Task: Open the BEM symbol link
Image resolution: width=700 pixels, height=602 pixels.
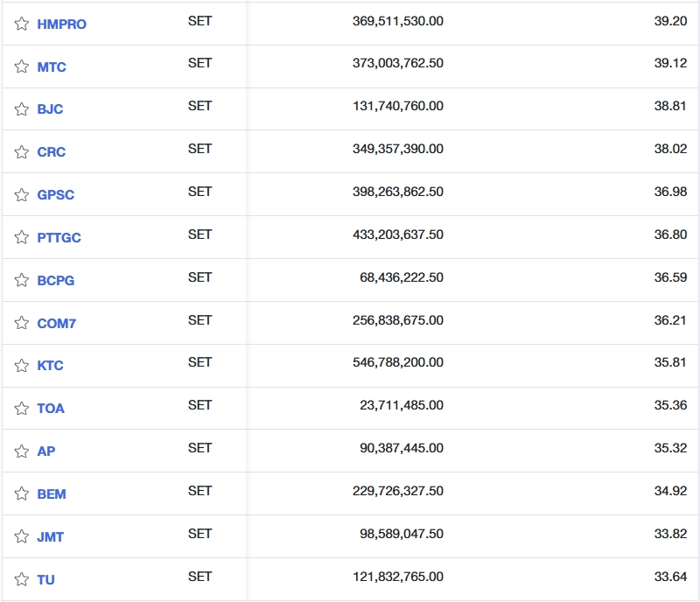Action: [51, 494]
